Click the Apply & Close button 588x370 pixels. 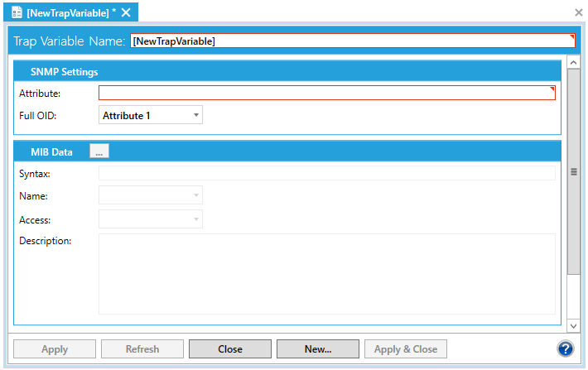point(406,349)
